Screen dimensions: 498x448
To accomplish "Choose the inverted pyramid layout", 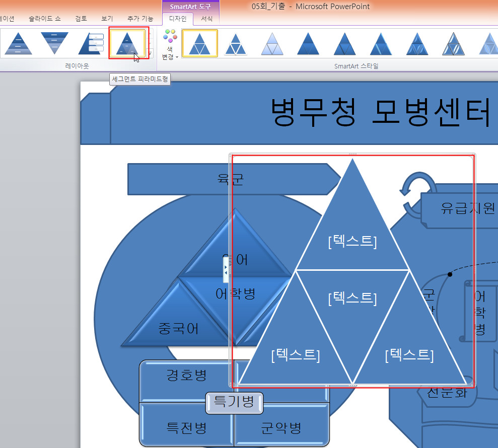I will click(54, 44).
